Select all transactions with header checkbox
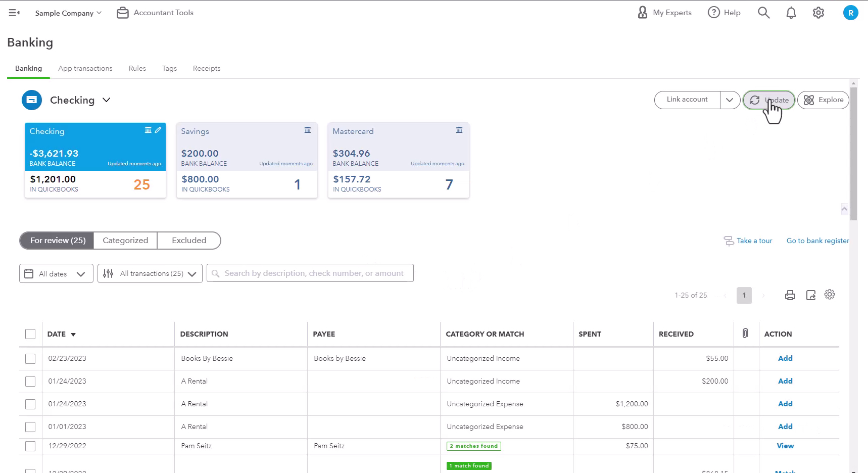 [x=30, y=334]
